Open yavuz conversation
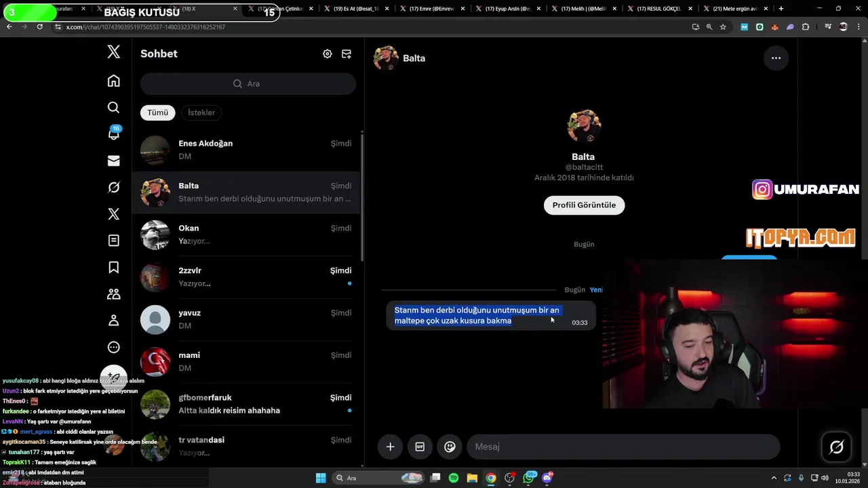The width and height of the screenshot is (868, 488). (246, 319)
